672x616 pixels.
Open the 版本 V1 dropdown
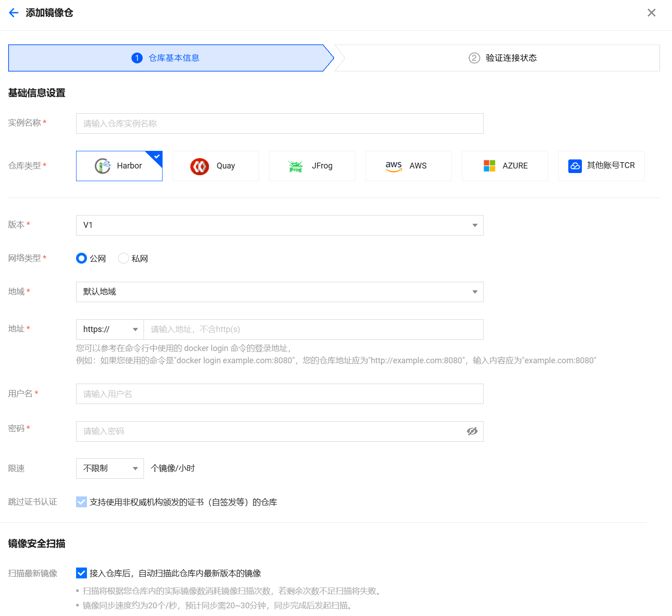280,226
